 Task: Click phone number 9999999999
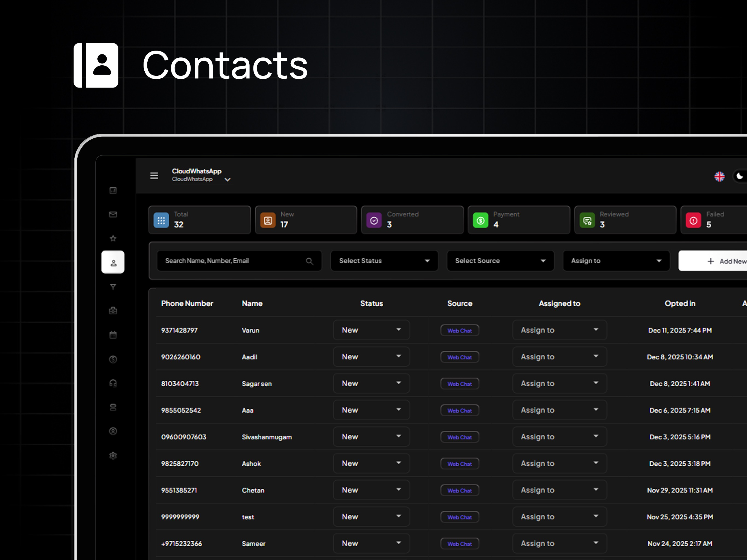(180, 517)
